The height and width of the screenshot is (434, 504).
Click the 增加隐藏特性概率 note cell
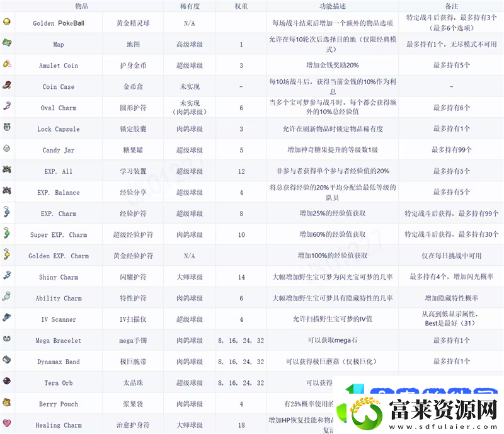coord(451,299)
